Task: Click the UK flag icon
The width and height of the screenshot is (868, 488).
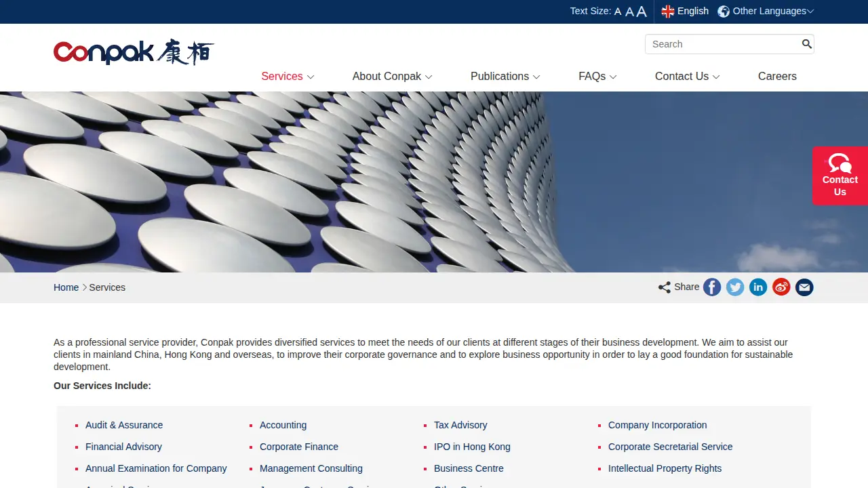Action: click(668, 12)
